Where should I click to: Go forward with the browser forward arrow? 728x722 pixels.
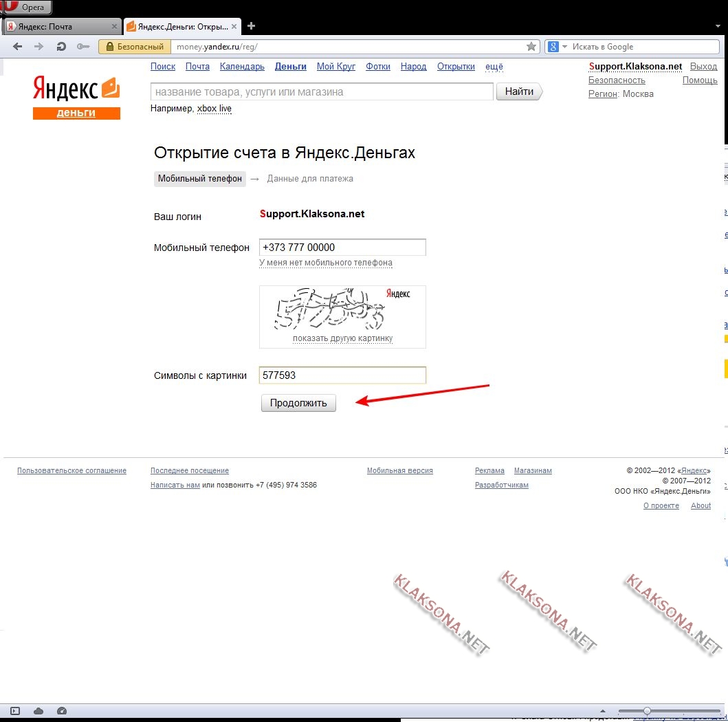(39, 47)
